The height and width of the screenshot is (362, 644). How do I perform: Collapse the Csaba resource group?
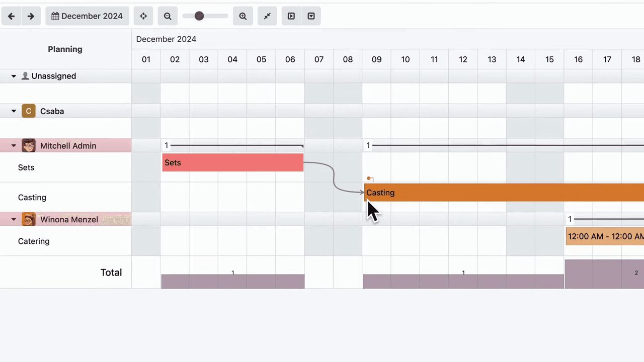click(x=14, y=111)
